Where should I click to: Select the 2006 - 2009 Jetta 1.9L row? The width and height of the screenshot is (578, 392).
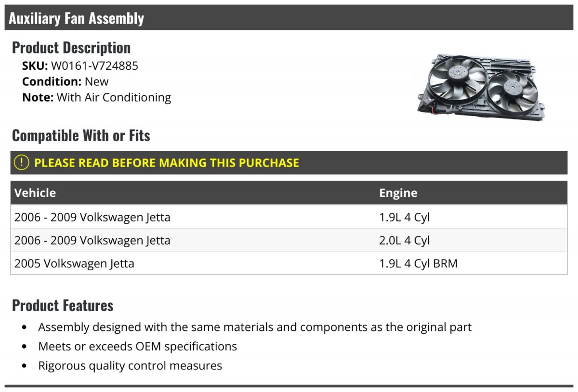pos(289,217)
